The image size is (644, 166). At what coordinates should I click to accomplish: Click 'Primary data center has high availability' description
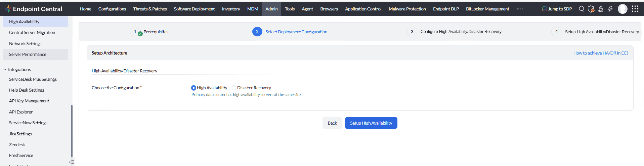click(246, 95)
